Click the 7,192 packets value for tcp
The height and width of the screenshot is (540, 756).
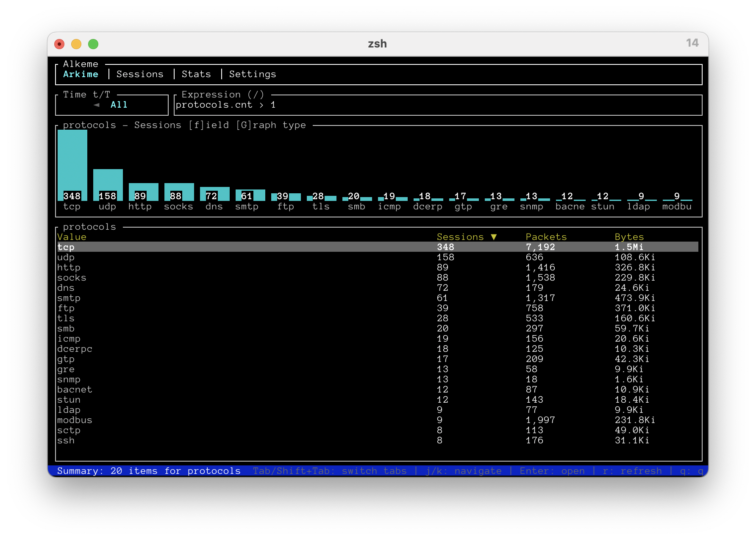tap(540, 247)
